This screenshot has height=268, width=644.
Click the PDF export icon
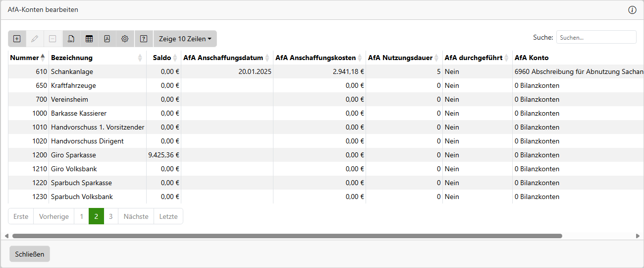(x=107, y=39)
